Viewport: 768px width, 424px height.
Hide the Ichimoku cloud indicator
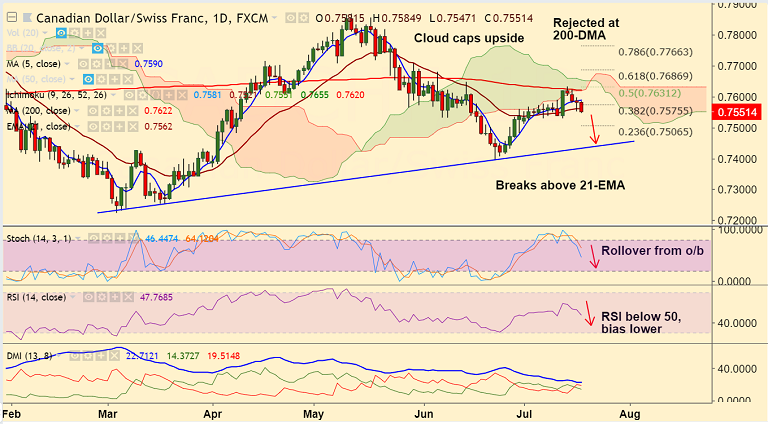(129, 95)
